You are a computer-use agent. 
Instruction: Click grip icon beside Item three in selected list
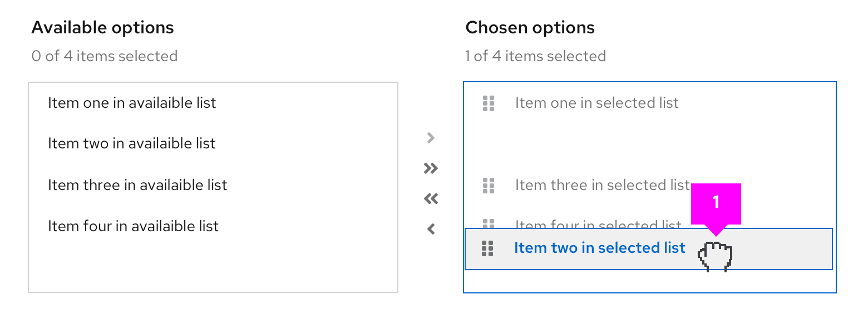click(489, 185)
